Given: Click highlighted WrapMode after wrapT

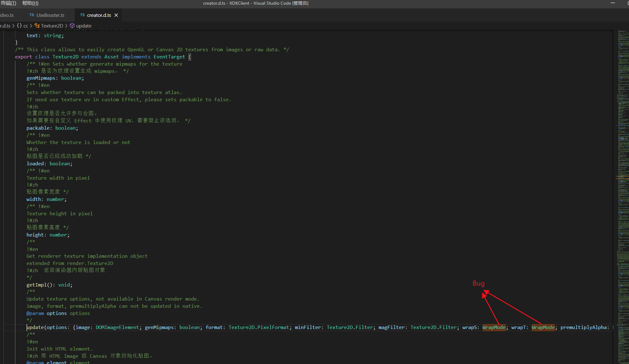Looking at the screenshot, I should click(x=543, y=327).
